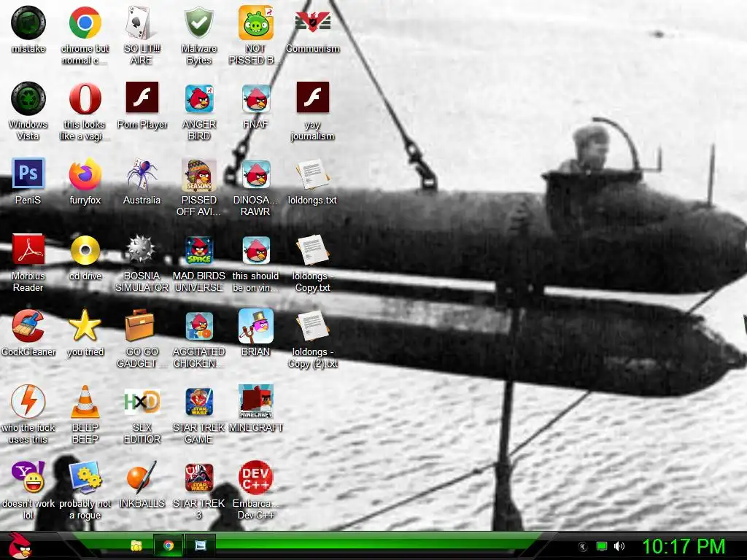Select 'NOT PISSED B...' green pig icon

pos(256,23)
